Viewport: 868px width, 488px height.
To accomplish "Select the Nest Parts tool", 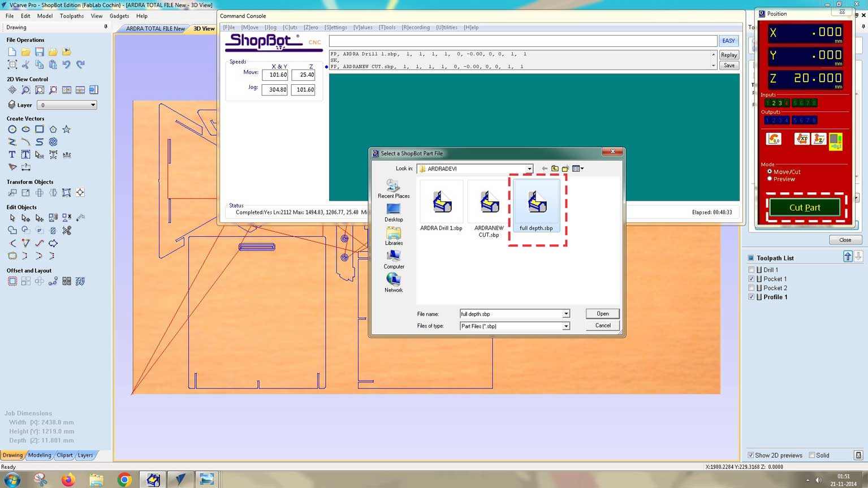I will click(80, 281).
